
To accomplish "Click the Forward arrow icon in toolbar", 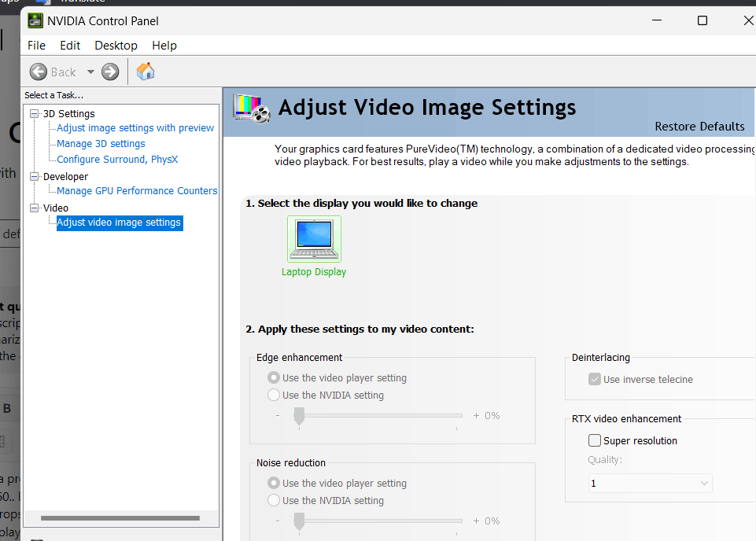I will point(110,72).
